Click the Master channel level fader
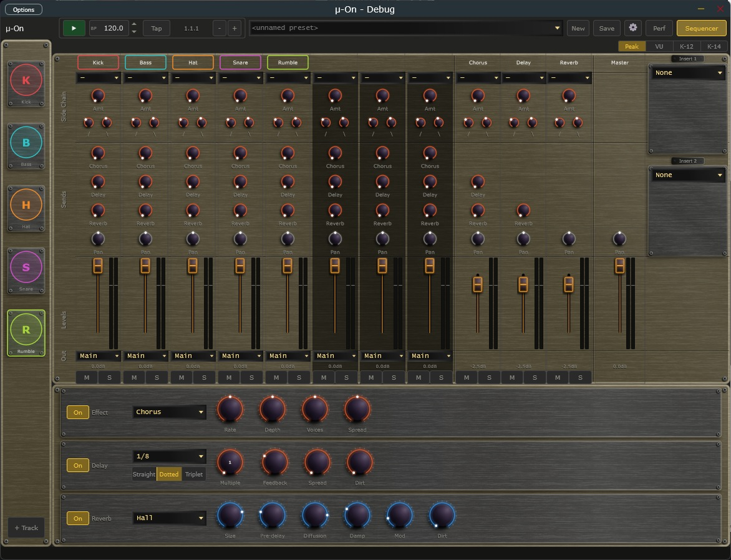Image resolution: width=731 pixels, height=560 pixels. [x=619, y=266]
